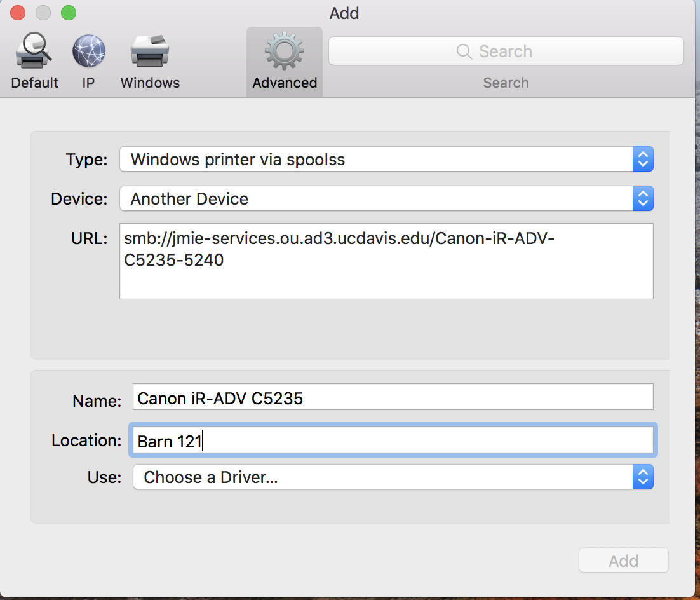
Task: Expand the Use driver dropdown
Action: coord(393,477)
